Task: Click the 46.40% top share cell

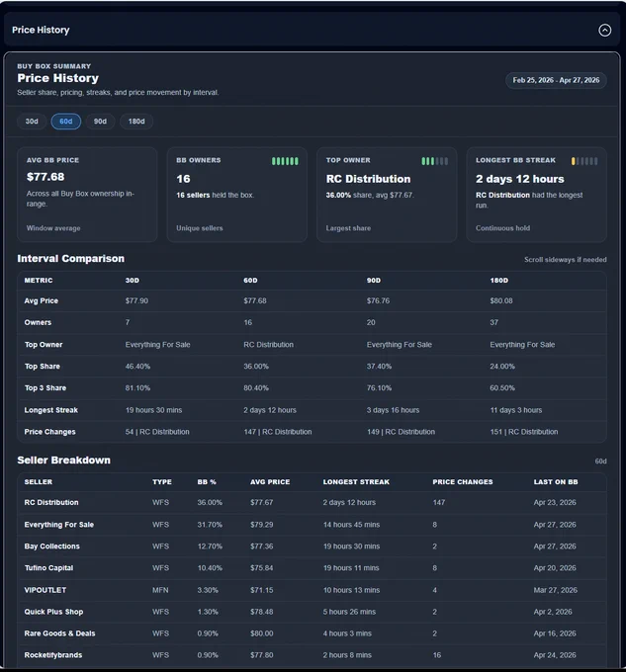Action: tap(137, 367)
